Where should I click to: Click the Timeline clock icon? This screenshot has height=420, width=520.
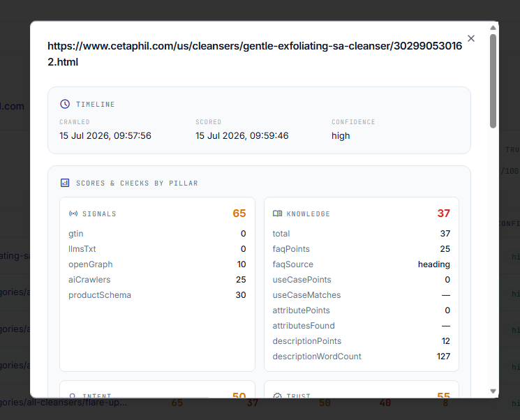click(65, 104)
